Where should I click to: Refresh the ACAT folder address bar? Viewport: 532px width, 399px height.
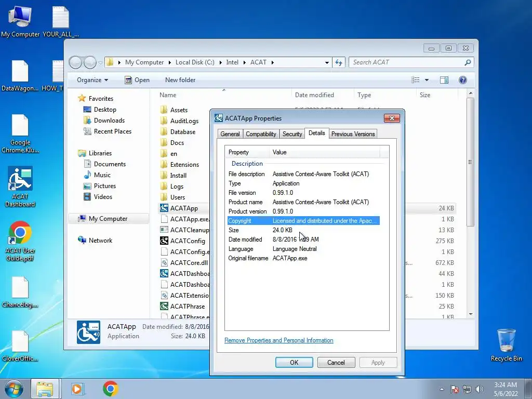coord(339,62)
